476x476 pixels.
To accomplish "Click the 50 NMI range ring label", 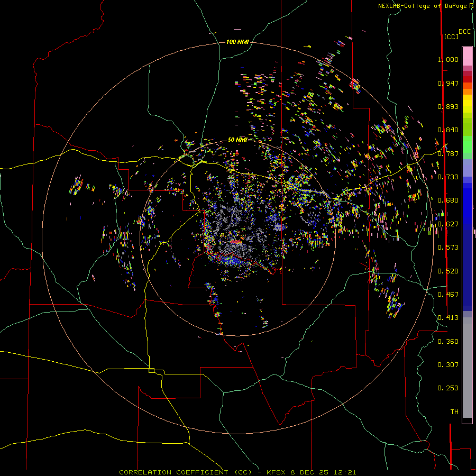I will tap(237, 140).
